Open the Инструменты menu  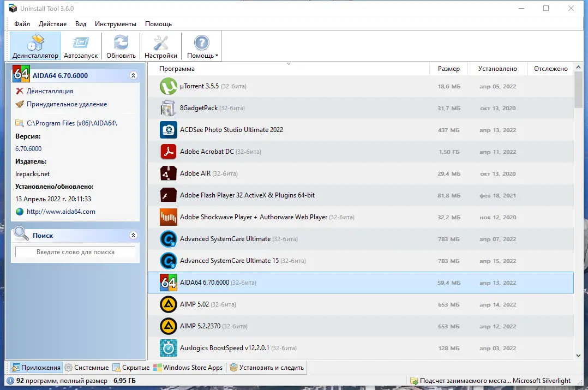coord(115,24)
